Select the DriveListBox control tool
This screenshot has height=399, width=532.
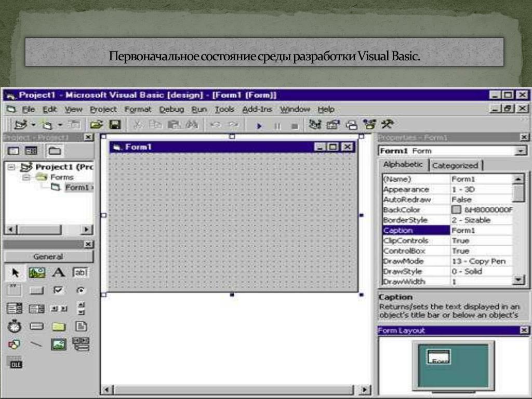coord(36,326)
